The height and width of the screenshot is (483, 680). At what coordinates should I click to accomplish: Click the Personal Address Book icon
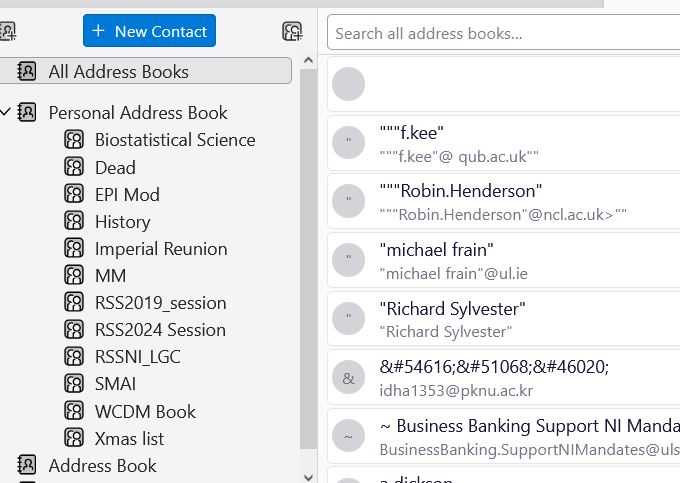[x=27, y=112]
